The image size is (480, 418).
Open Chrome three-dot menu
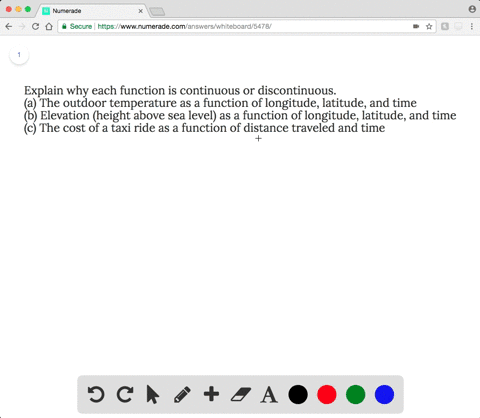tap(472, 26)
